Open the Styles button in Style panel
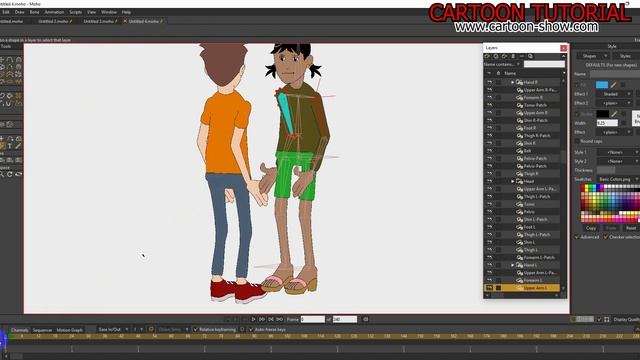Screen dimensions: 640x360 (x=626, y=56)
